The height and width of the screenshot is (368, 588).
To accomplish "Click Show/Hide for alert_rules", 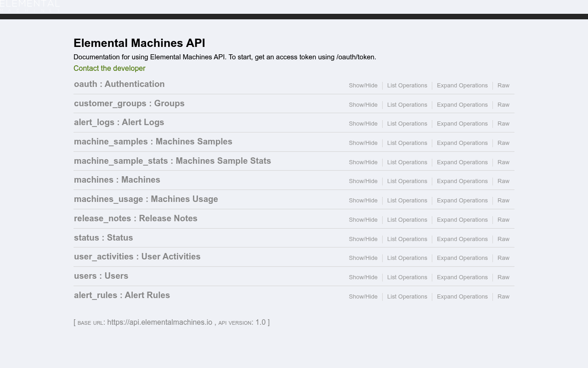I will [x=363, y=297].
